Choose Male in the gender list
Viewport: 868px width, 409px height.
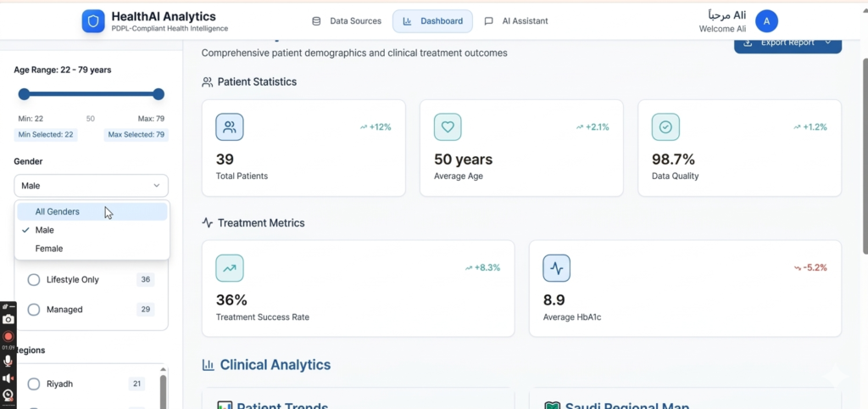pyautogui.click(x=92, y=230)
